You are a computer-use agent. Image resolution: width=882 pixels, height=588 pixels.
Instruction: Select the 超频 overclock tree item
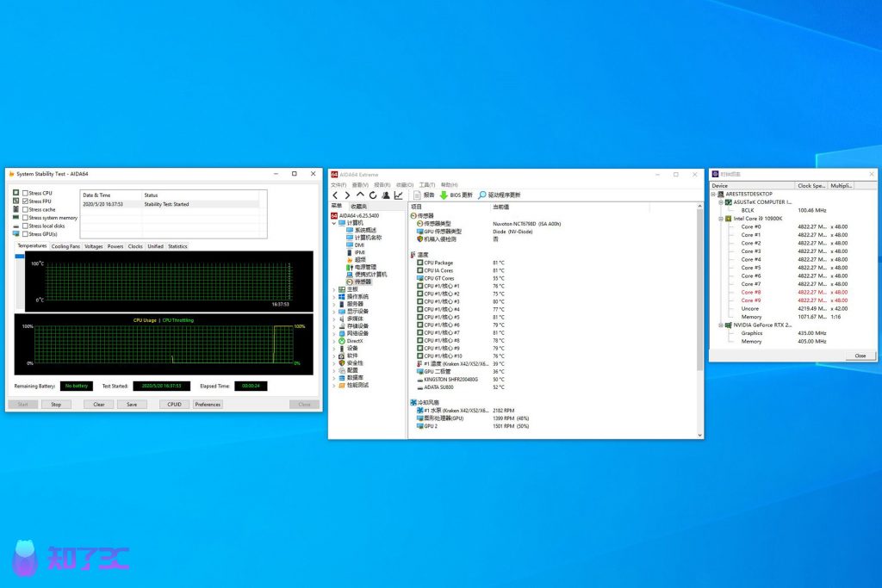[357, 260]
